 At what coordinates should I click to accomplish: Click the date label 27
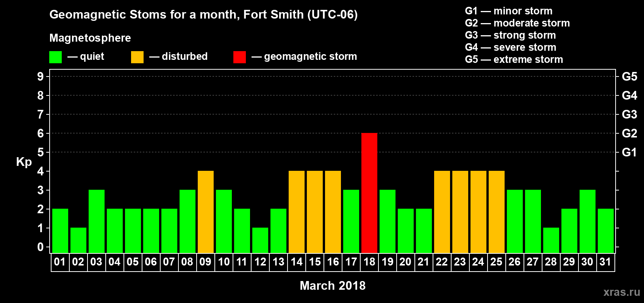(533, 262)
